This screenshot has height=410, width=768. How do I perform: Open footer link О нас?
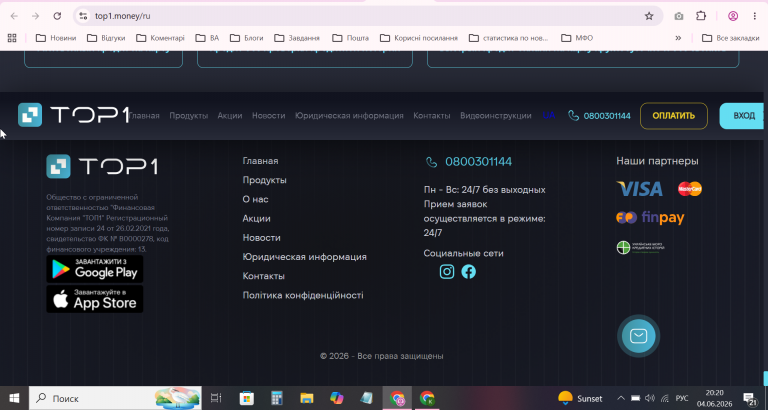255,199
